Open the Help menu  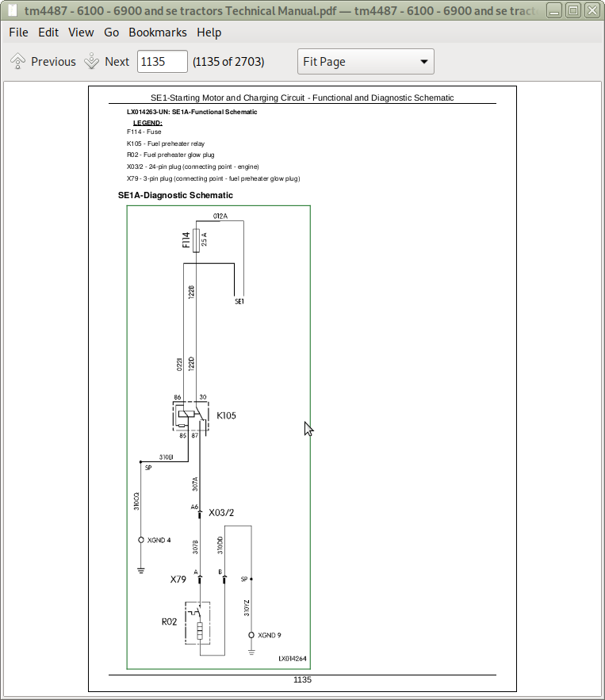click(x=209, y=33)
